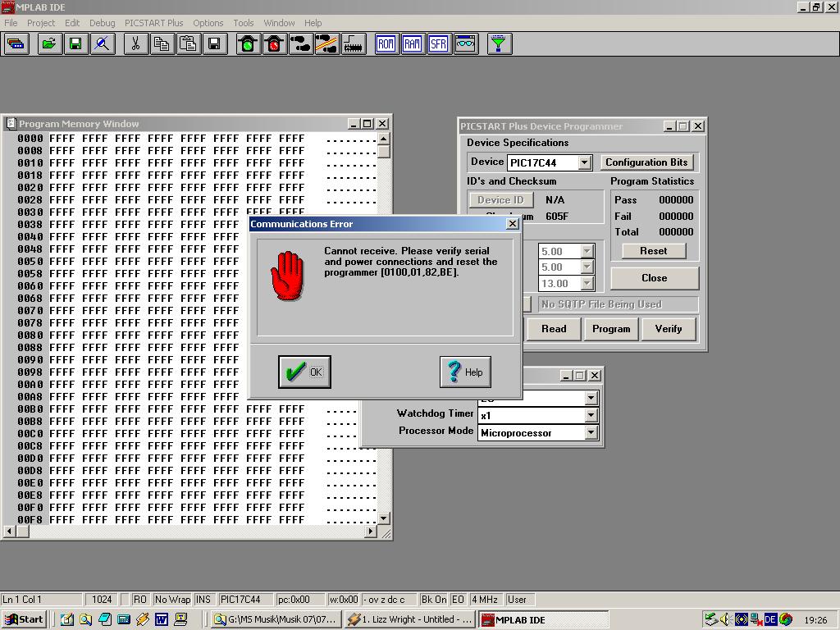Click the speaker volume tray icon
Viewport: 840px width, 630px height.
(726, 619)
